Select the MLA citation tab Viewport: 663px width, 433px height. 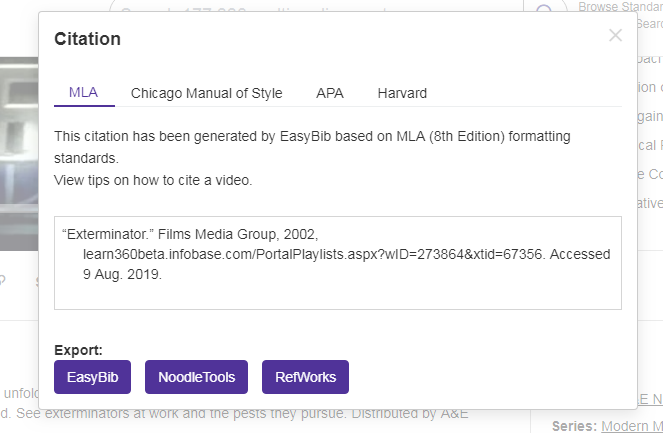[84, 93]
